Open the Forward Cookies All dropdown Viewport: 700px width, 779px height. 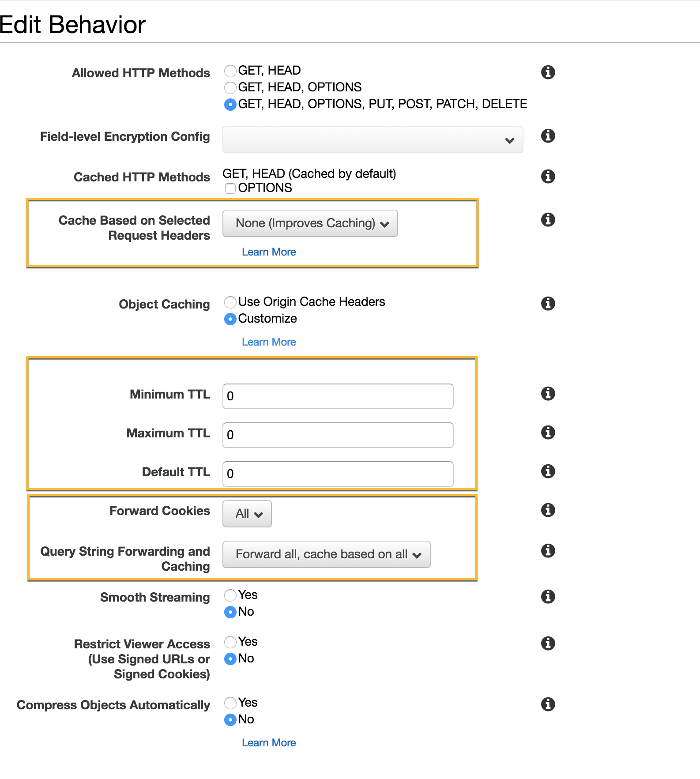click(247, 514)
